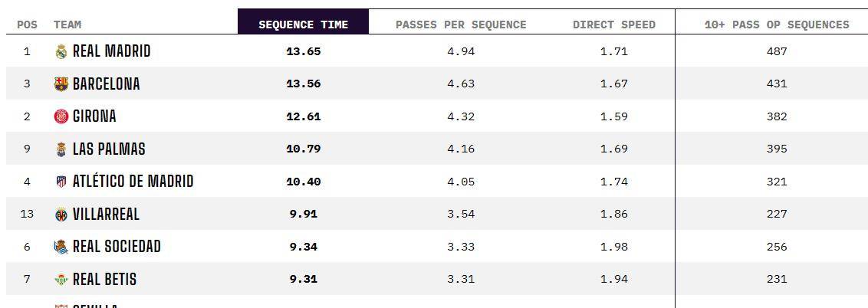Click the Barcelona club crest

(61, 84)
